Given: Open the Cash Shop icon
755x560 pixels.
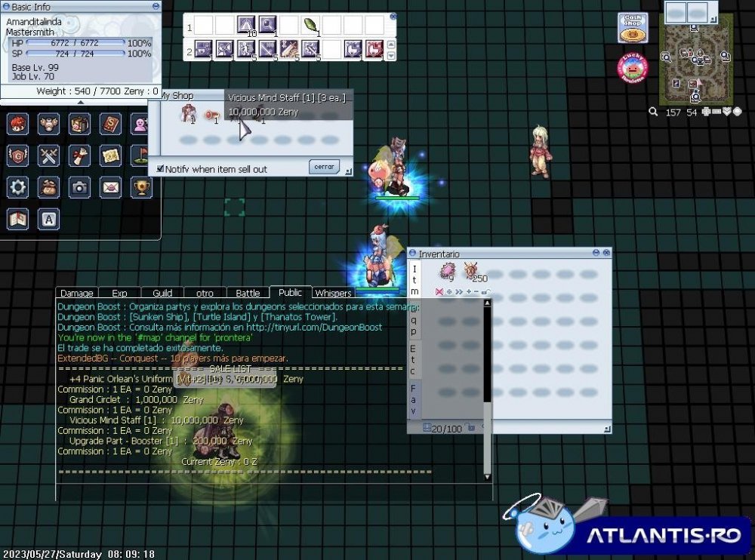Looking at the screenshot, I should (633, 27).
